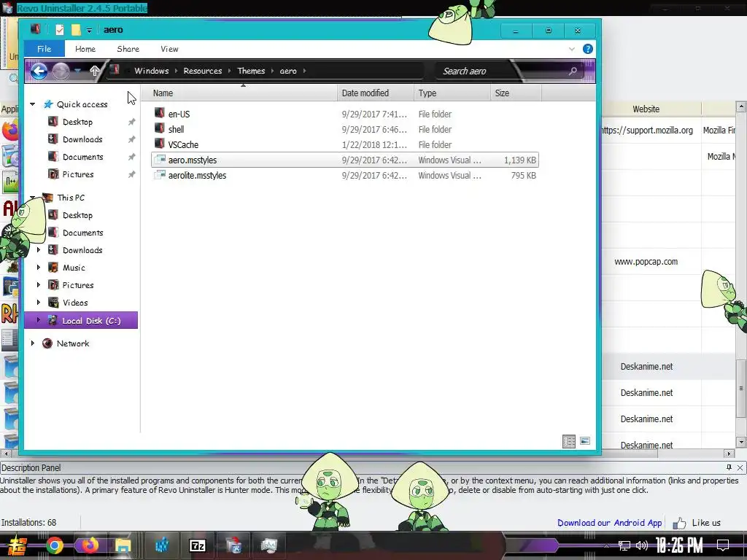This screenshot has height=560, width=747.
Task: Go up one folder level arrow
Action: pos(94,71)
